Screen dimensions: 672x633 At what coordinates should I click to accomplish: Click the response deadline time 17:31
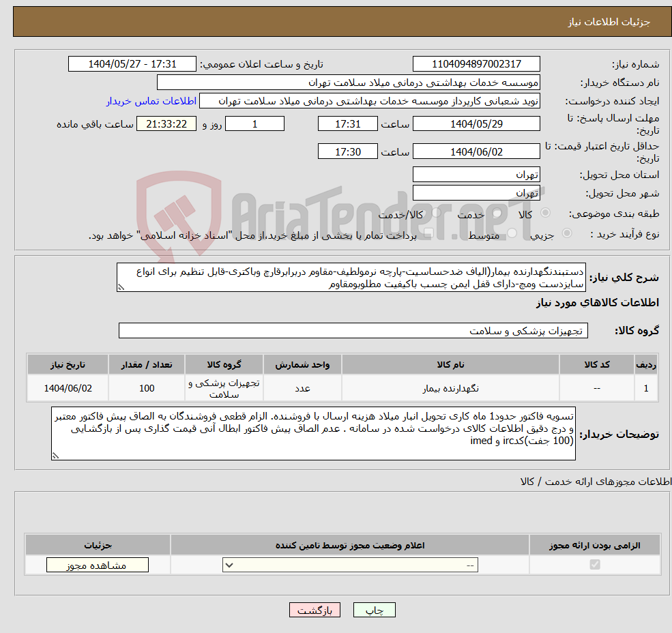(x=347, y=124)
